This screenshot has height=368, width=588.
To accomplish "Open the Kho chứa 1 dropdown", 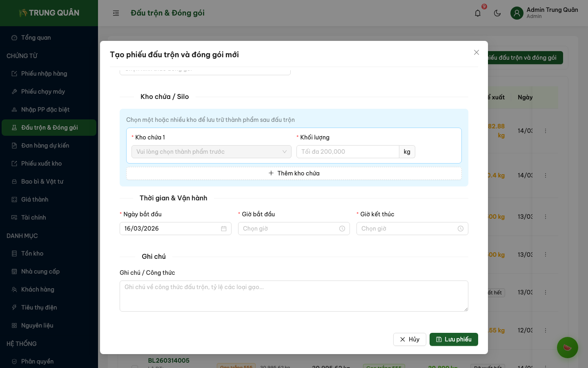I will click(x=211, y=152).
